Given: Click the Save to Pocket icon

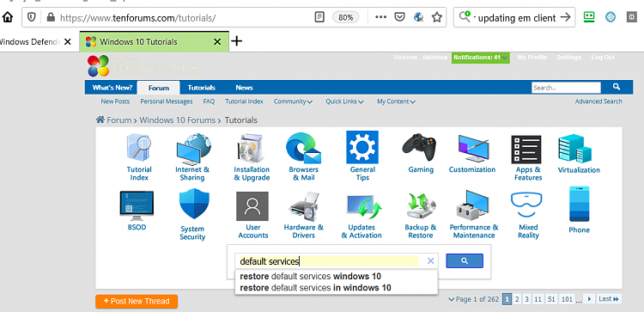Looking at the screenshot, I should [399, 17].
